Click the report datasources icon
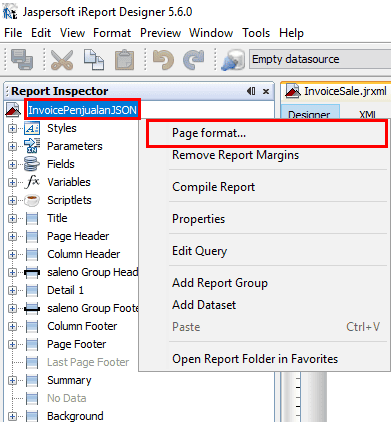 (x=233, y=60)
